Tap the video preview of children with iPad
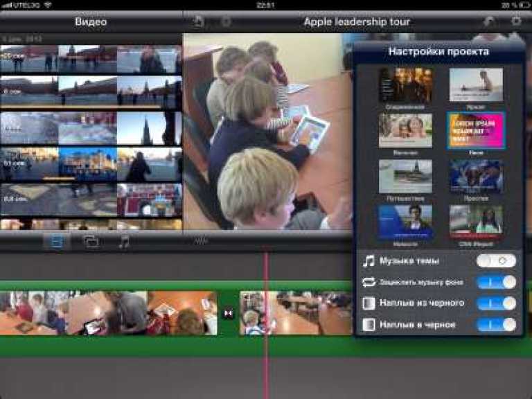Image resolution: width=532 pixels, height=399 pixels. [267, 132]
